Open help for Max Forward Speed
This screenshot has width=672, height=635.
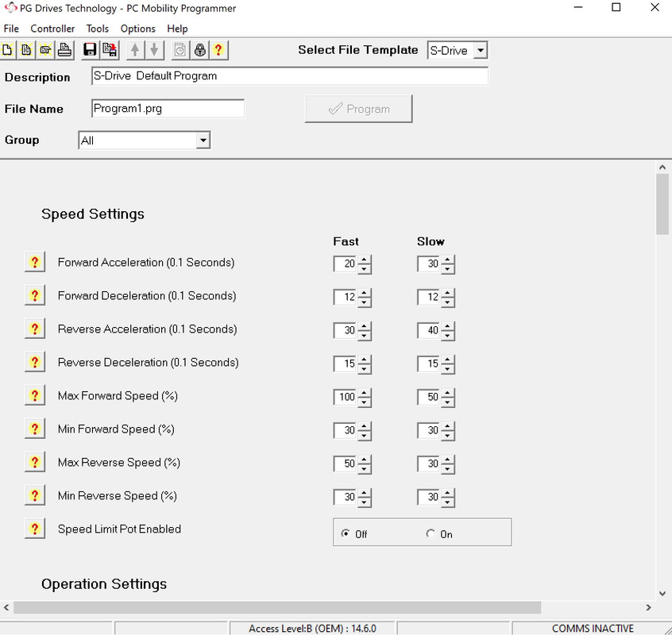click(x=35, y=395)
